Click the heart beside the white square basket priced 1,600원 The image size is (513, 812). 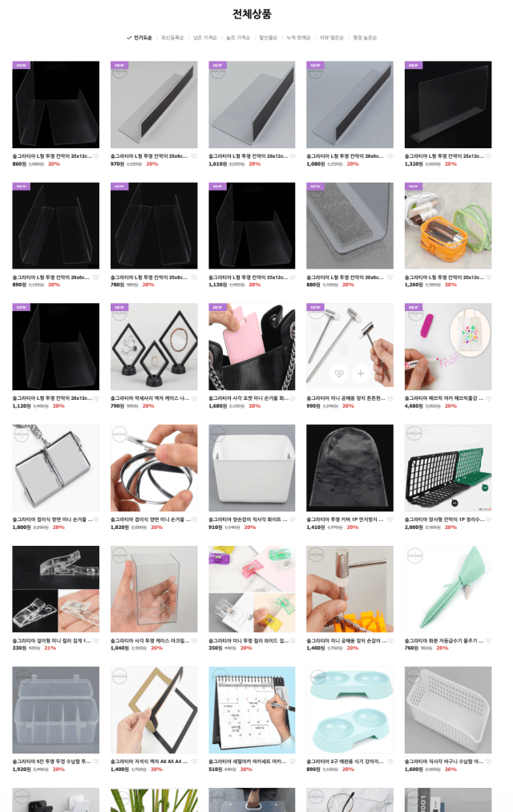coord(488,762)
